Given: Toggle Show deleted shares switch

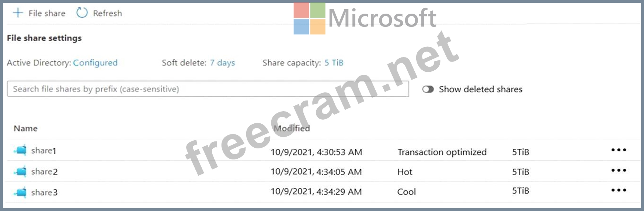Looking at the screenshot, I should point(428,89).
